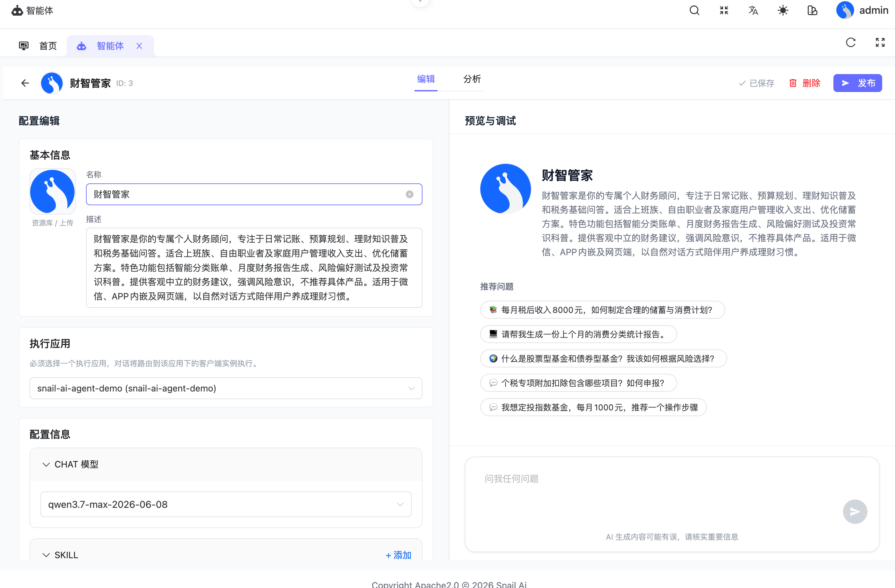Open the search icon in top bar
This screenshot has width=895, height=588.
[694, 10]
